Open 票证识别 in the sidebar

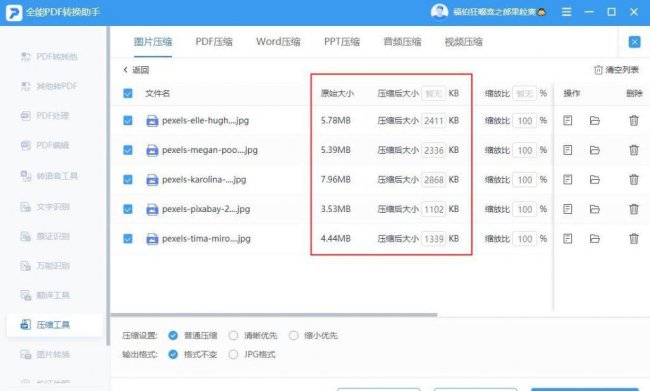45,236
